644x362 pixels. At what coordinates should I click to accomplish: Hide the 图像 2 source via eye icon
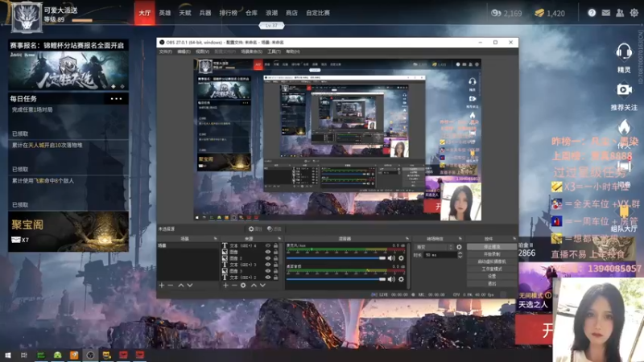pyautogui.click(x=268, y=258)
